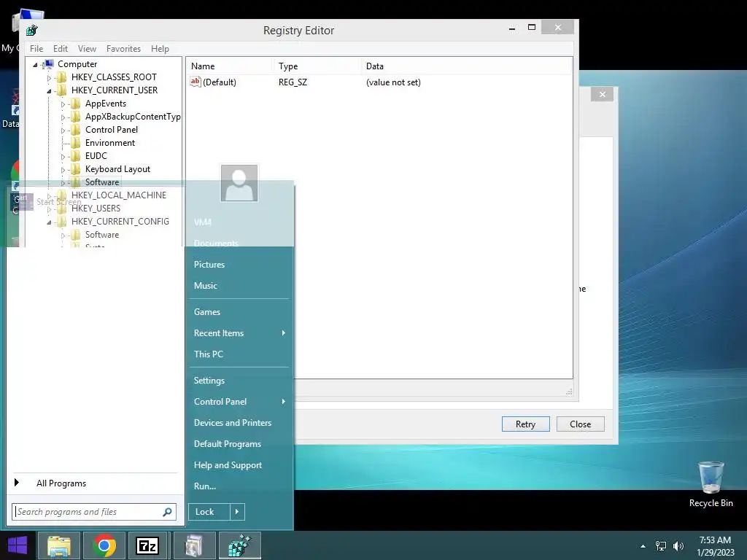
Task: Expand the AppXBackupContentType key
Action: tap(63, 117)
